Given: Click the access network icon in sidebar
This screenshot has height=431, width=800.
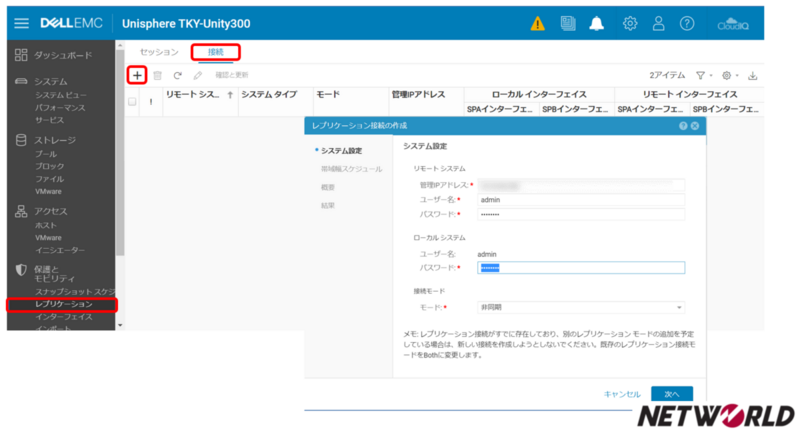Looking at the screenshot, I should click(21, 211).
